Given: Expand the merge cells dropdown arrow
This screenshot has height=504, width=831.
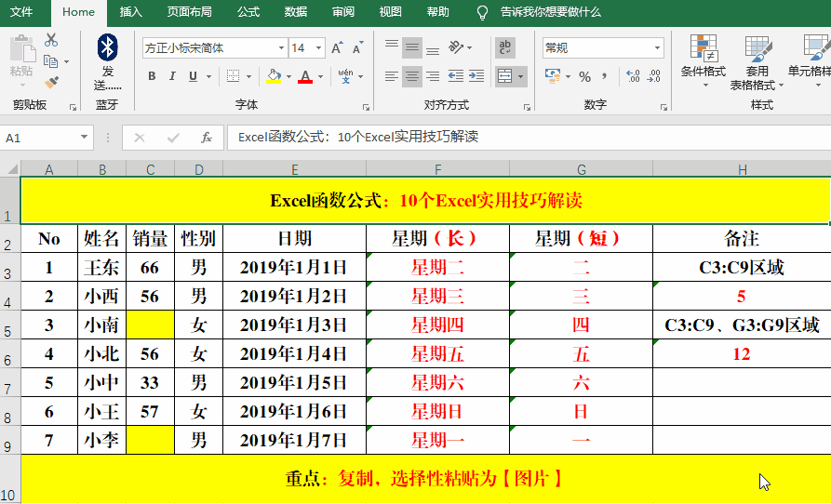Looking at the screenshot, I should [521, 77].
